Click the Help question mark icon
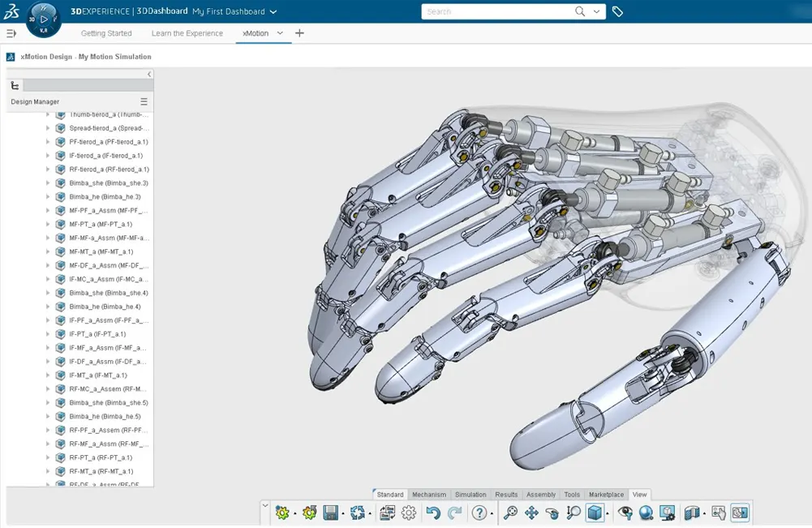Viewport: 812px width, 528px height. (x=479, y=513)
